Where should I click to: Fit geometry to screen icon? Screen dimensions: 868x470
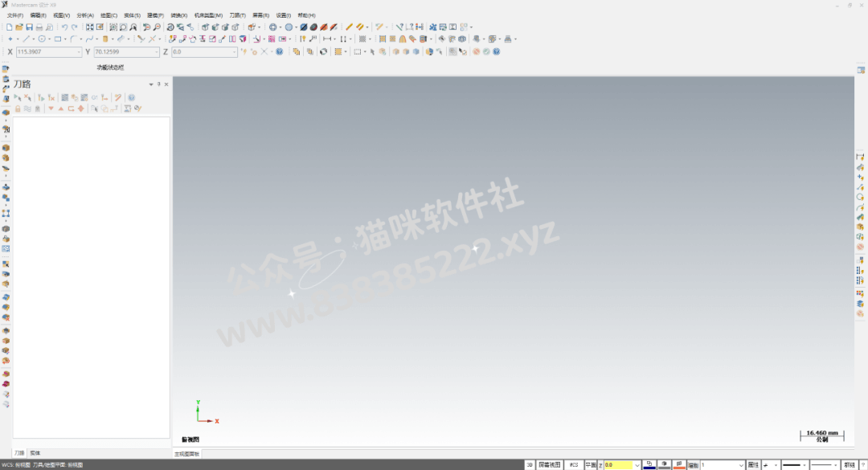click(x=90, y=27)
